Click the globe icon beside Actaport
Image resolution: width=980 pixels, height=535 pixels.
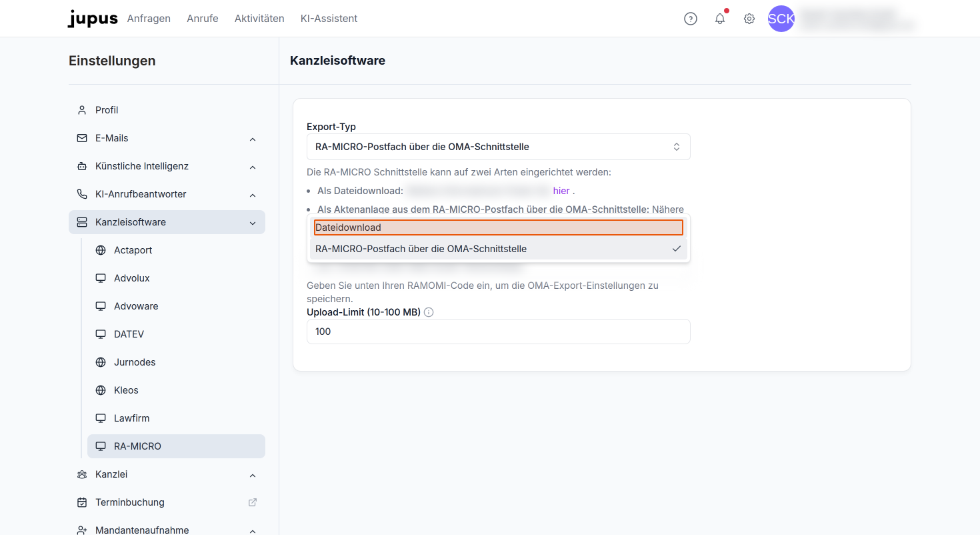pos(101,250)
